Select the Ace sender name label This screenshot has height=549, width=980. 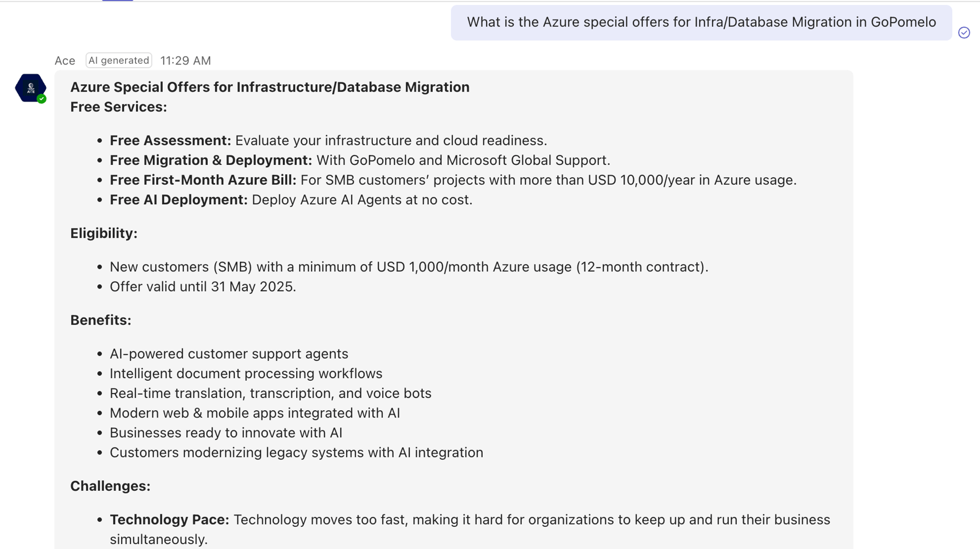pos(64,60)
